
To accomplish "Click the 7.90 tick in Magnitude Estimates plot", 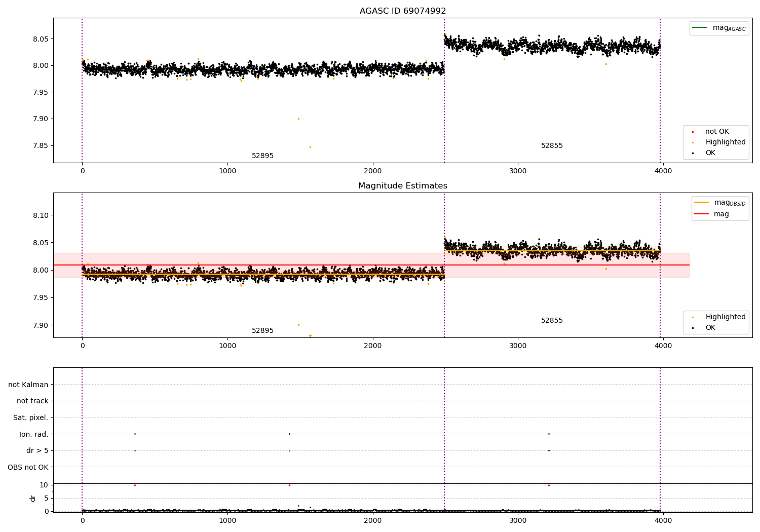I will click(x=40, y=325).
